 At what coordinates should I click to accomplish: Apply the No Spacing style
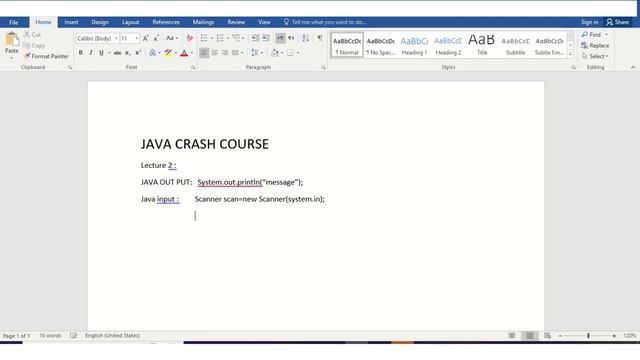click(380, 45)
